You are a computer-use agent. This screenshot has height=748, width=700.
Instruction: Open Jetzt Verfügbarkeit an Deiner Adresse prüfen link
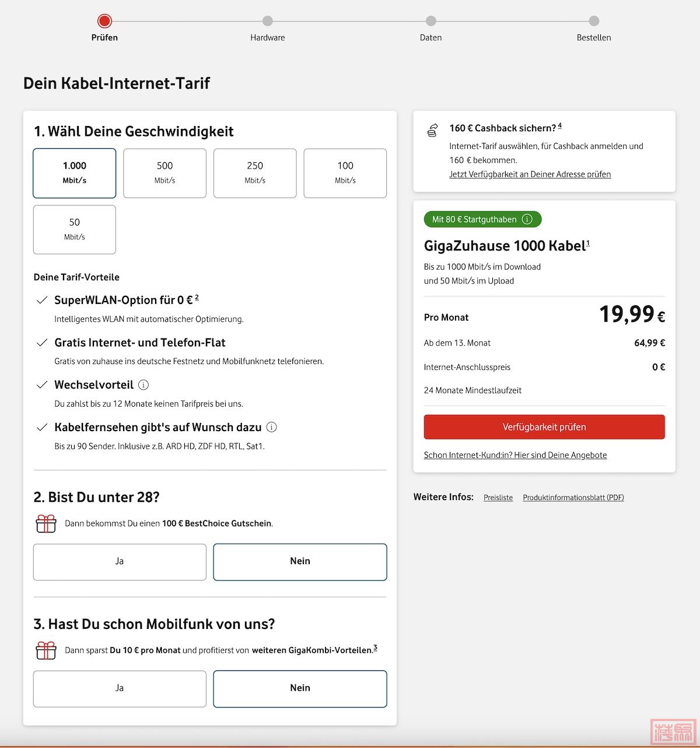(530, 174)
